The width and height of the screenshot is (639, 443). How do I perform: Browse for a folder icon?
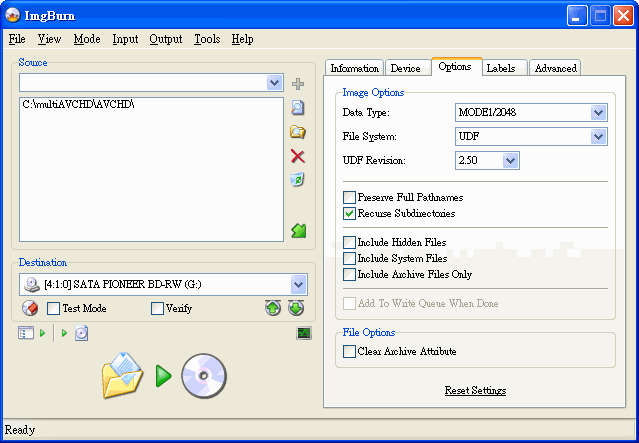[x=298, y=132]
